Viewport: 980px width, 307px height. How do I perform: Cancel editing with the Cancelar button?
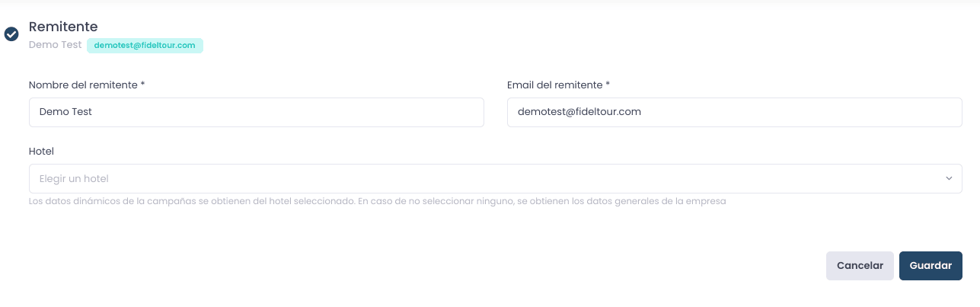(x=860, y=266)
